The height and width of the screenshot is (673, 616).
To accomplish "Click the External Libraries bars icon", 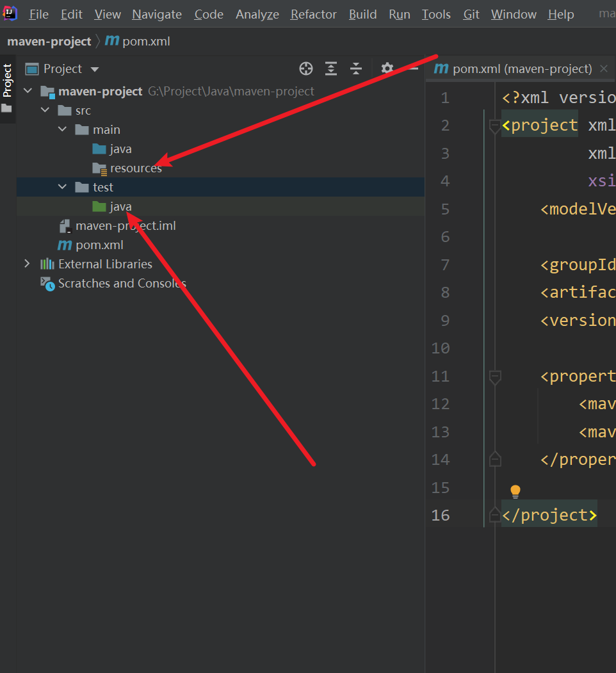I will click(47, 264).
